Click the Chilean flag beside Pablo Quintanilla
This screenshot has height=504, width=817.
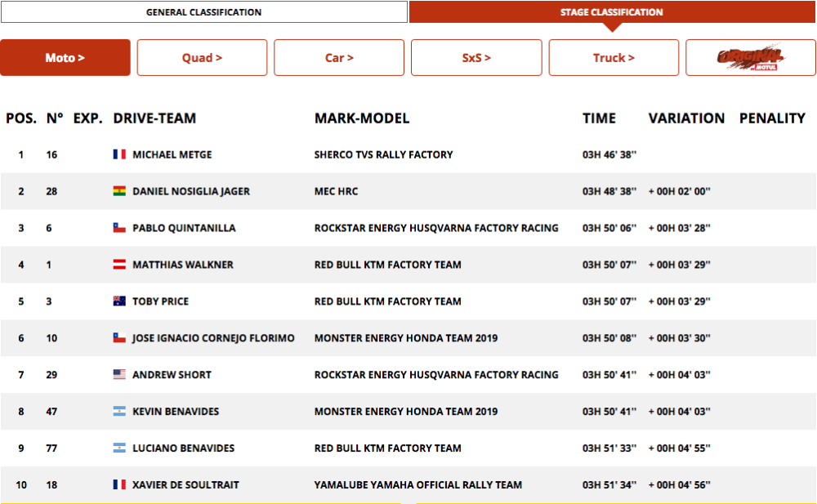tap(119, 228)
